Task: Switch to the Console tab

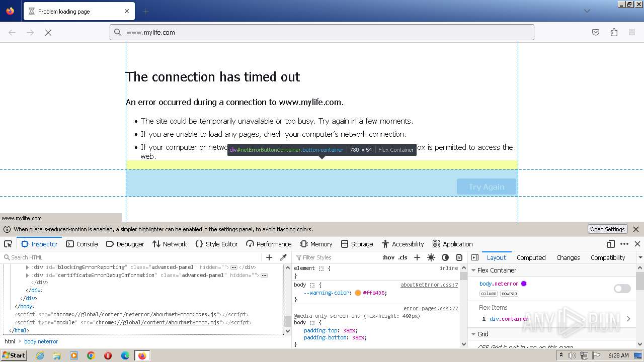Action: 82,244
